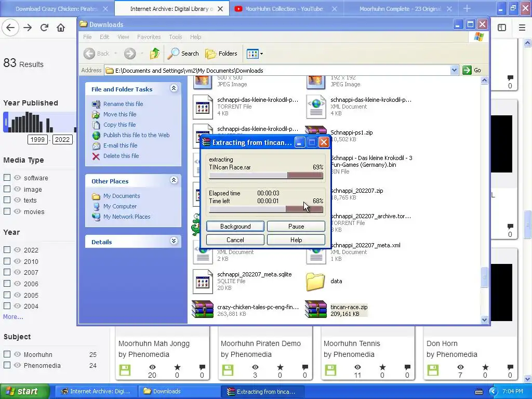The image size is (532, 399).
Task: Click the Windows start button
Action: point(24,392)
